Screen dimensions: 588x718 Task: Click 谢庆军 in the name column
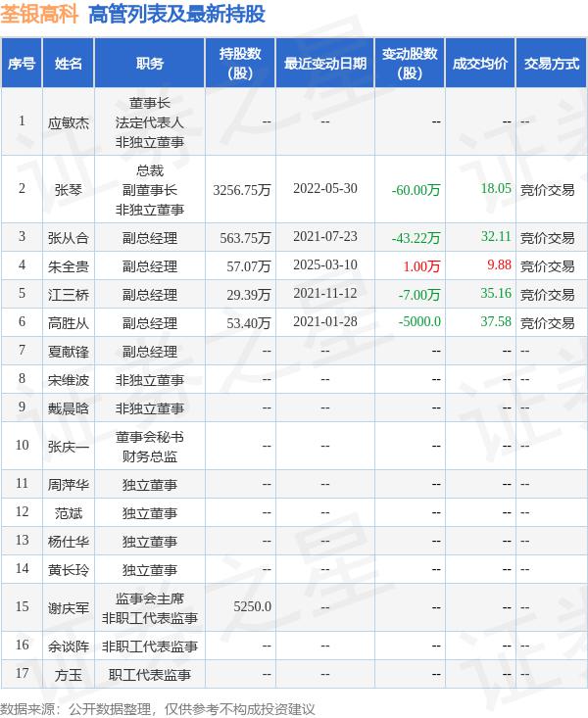[x=69, y=607]
